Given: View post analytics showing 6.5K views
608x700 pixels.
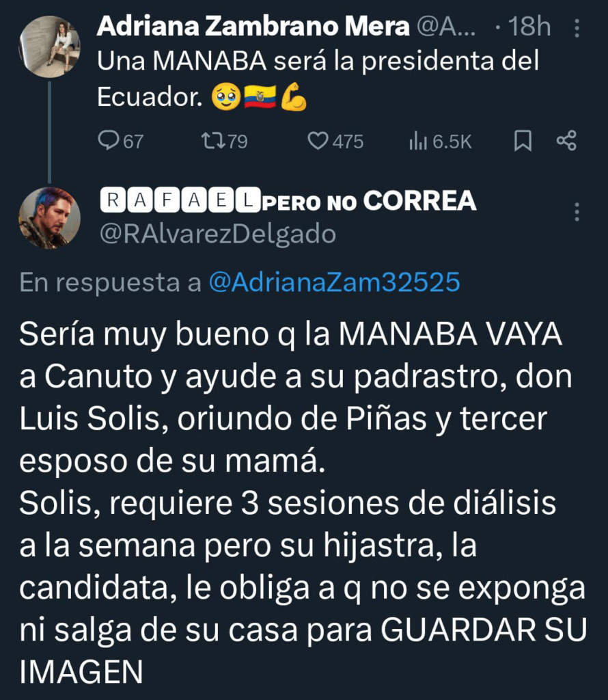Looking at the screenshot, I should [x=440, y=142].
